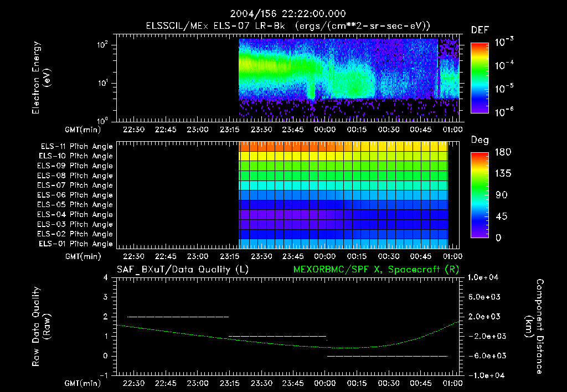Click the data quality line at level 2
Image resolution: width=567 pixels, height=392 pixels.
(178, 317)
